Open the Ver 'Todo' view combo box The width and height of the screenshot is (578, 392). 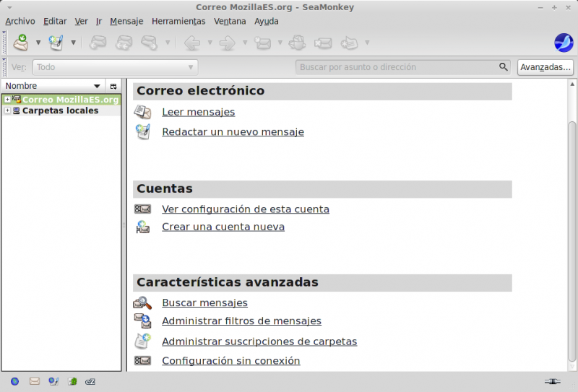116,67
